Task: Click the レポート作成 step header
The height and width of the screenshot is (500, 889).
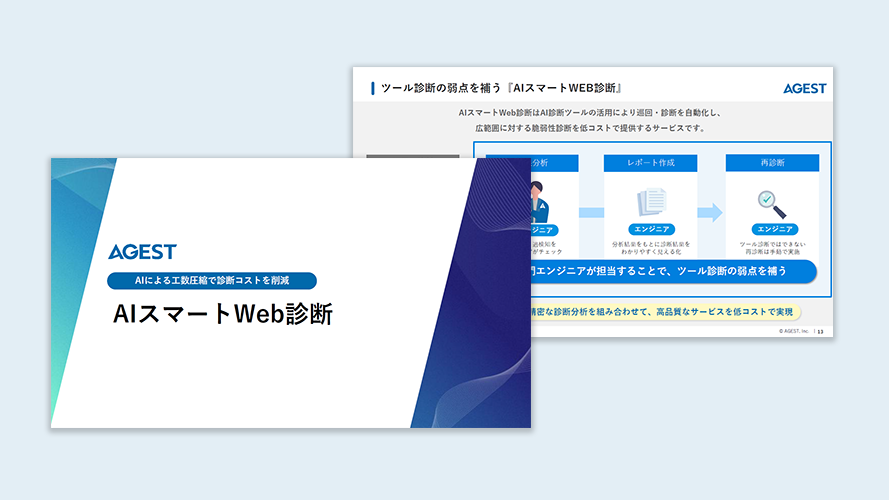Action: [x=650, y=163]
